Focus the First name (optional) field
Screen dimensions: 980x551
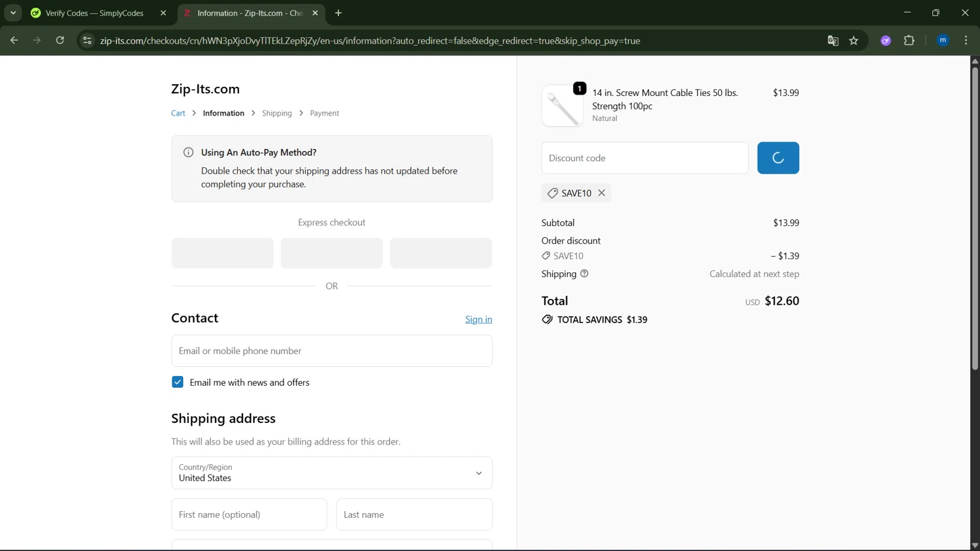point(249,514)
